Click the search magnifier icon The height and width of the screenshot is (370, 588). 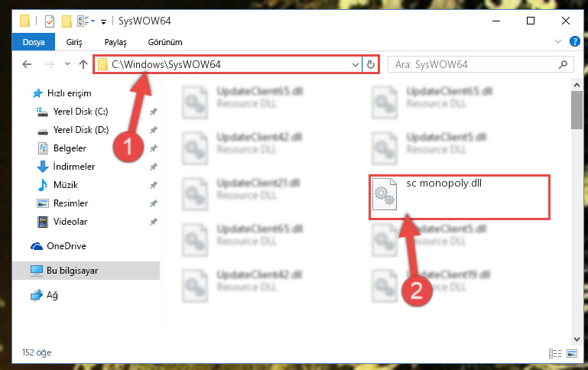click(563, 64)
